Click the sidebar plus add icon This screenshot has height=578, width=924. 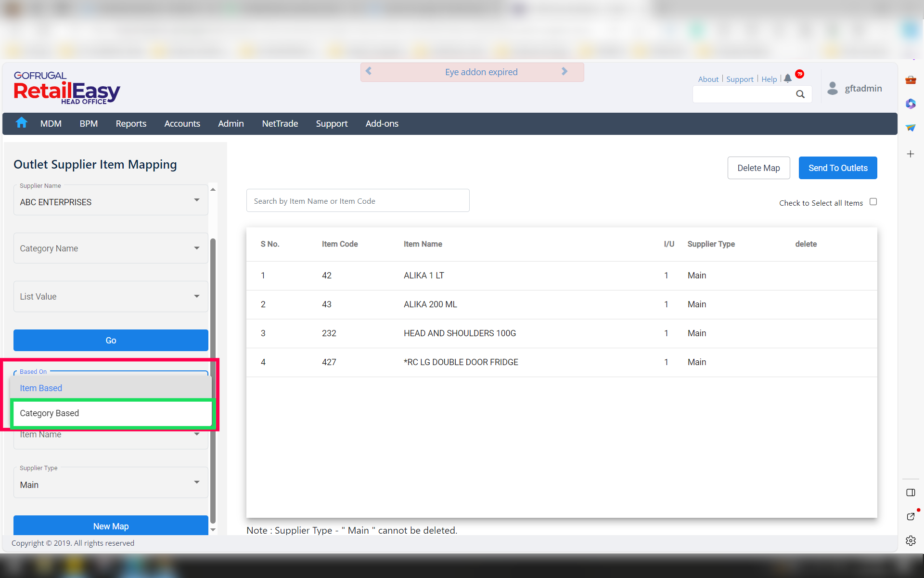(x=911, y=154)
